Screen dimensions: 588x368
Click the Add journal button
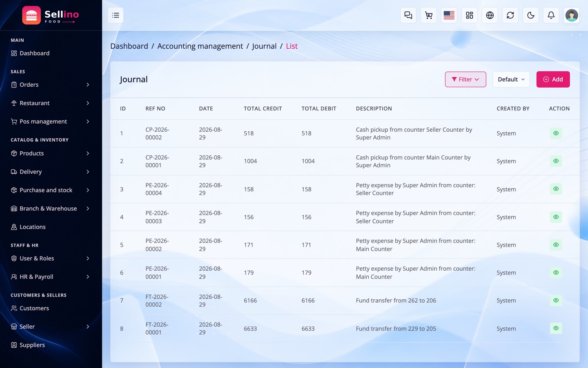click(x=553, y=79)
